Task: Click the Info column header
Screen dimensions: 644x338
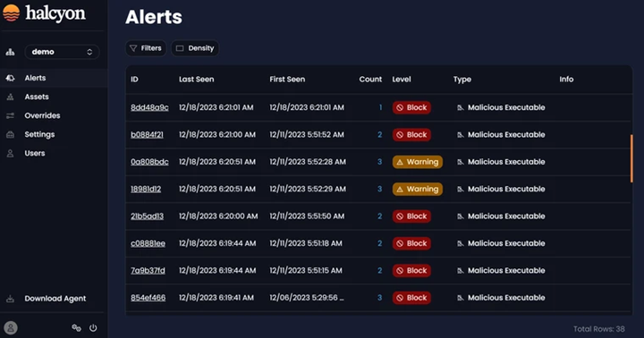Action: coord(566,80)
